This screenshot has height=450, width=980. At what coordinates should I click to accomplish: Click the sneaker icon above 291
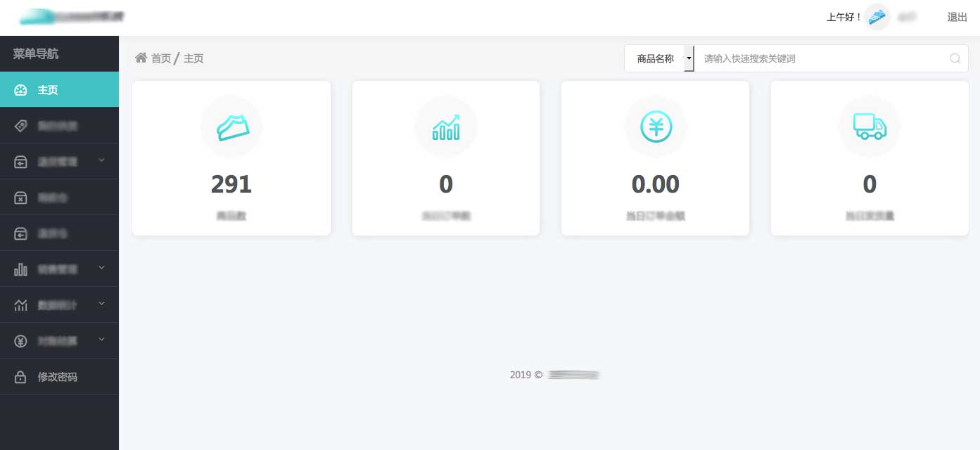tap(231, 127)
